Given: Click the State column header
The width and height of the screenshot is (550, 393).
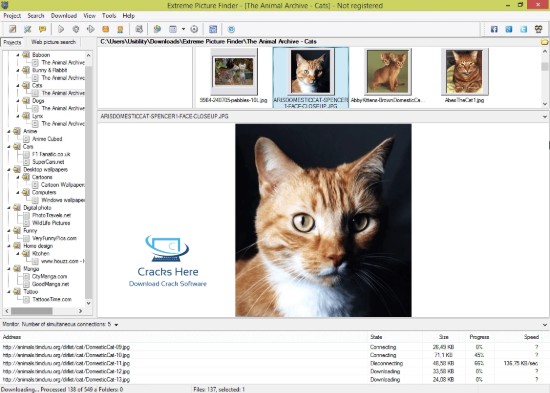Looking at the screenshot, I should [395, 337].
